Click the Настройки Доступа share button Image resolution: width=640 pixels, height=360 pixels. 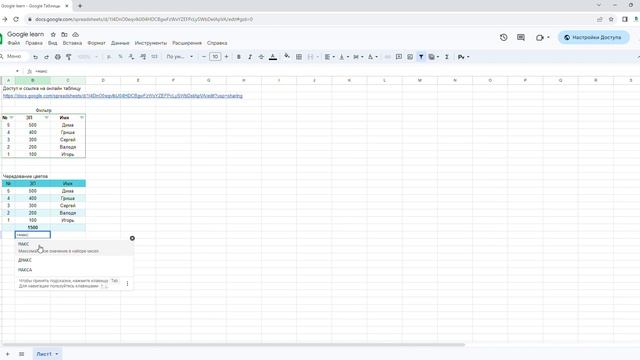(x=593, y=37)
